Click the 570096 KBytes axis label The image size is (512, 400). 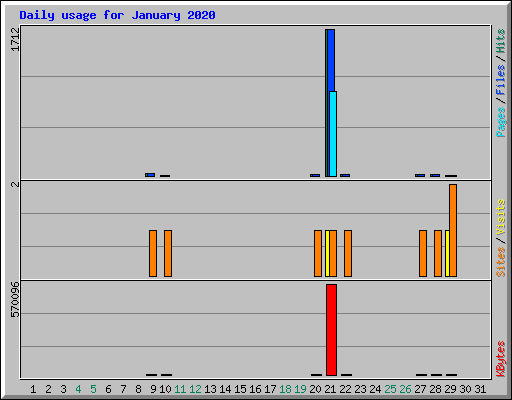pos(15,300)
